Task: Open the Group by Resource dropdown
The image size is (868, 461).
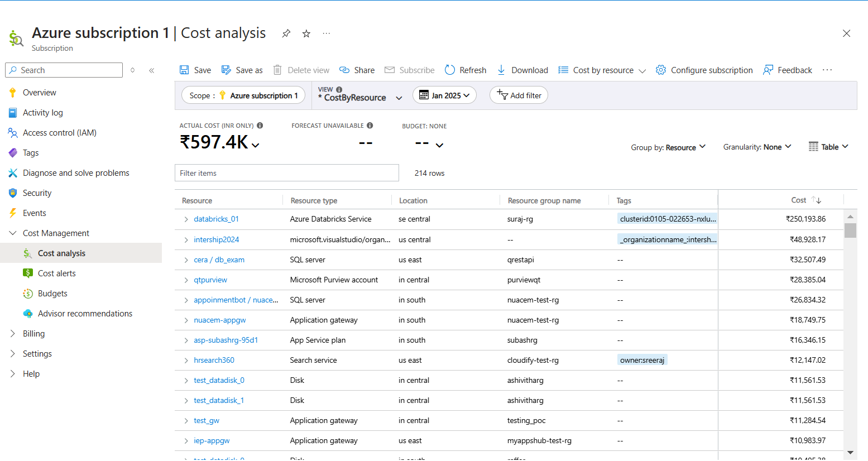Action: (668, 147)
